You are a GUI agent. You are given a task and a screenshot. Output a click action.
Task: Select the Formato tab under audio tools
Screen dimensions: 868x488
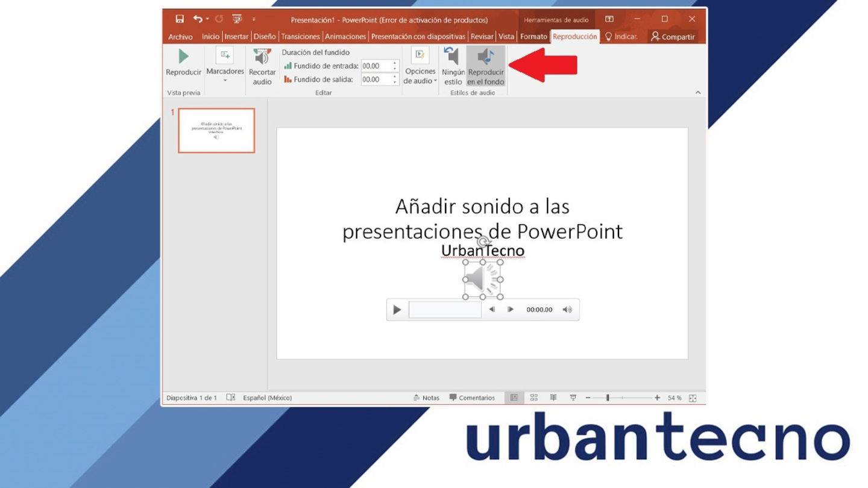(533, 37)
